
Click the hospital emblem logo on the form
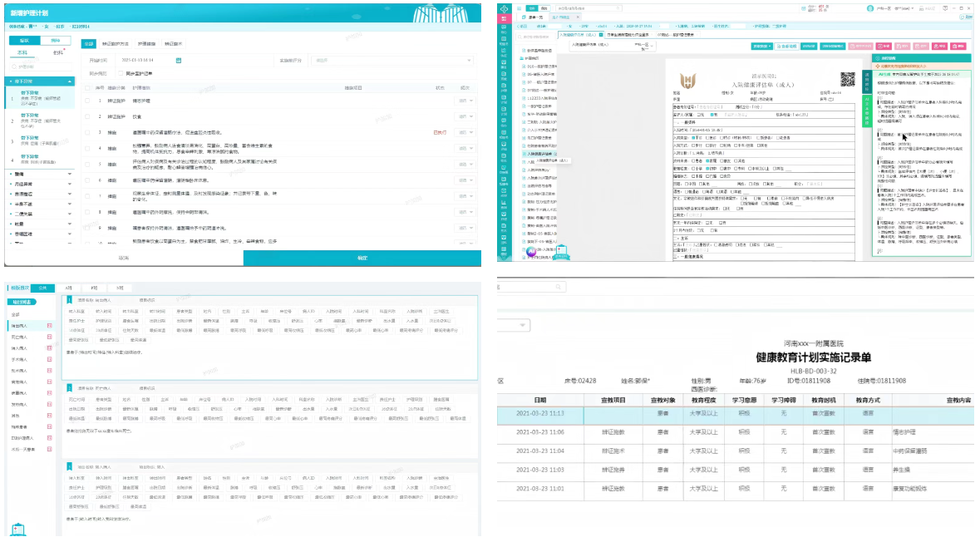click(687, 80)
